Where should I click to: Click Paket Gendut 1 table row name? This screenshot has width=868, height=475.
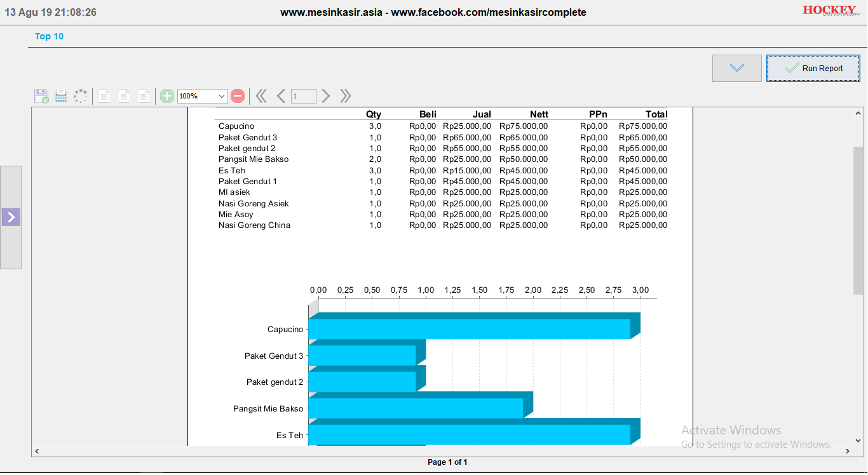pyautogui.click(x=248, y=181)
